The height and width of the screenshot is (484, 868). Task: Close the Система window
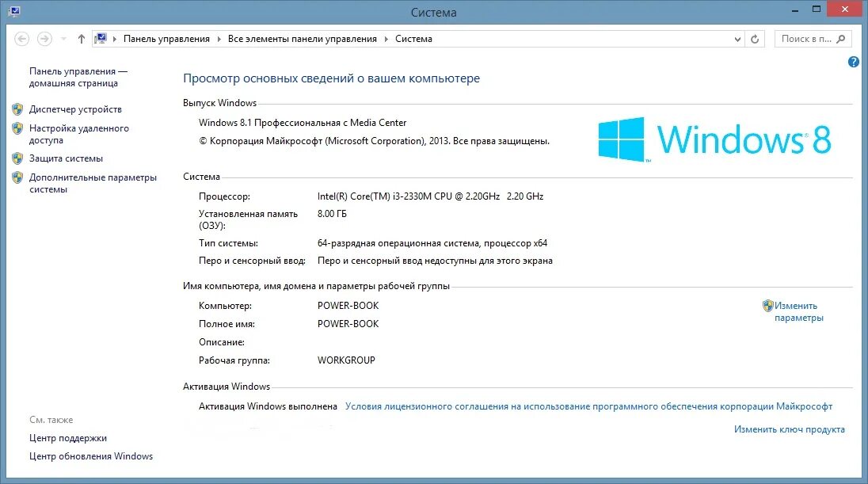pos(845,10)
